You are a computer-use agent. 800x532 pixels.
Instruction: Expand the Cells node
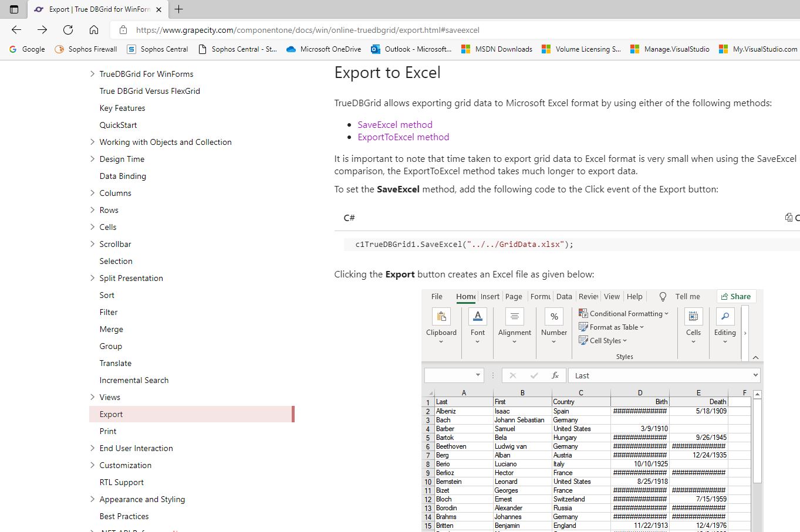[x=92, y=227]
